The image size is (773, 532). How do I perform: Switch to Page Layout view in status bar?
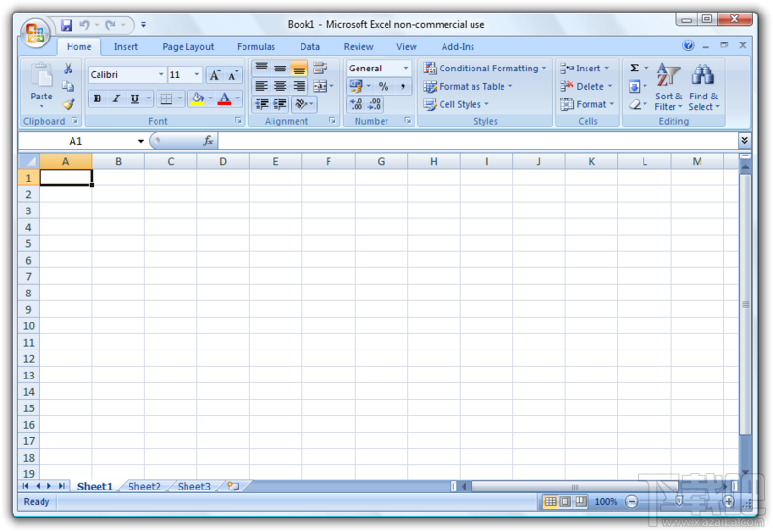click(x=565, y=501)
